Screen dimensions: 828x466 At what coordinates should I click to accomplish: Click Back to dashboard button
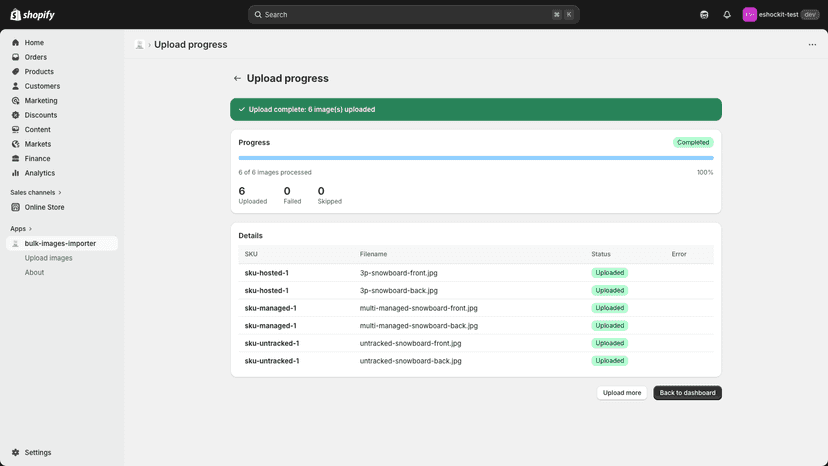[688, 393]
